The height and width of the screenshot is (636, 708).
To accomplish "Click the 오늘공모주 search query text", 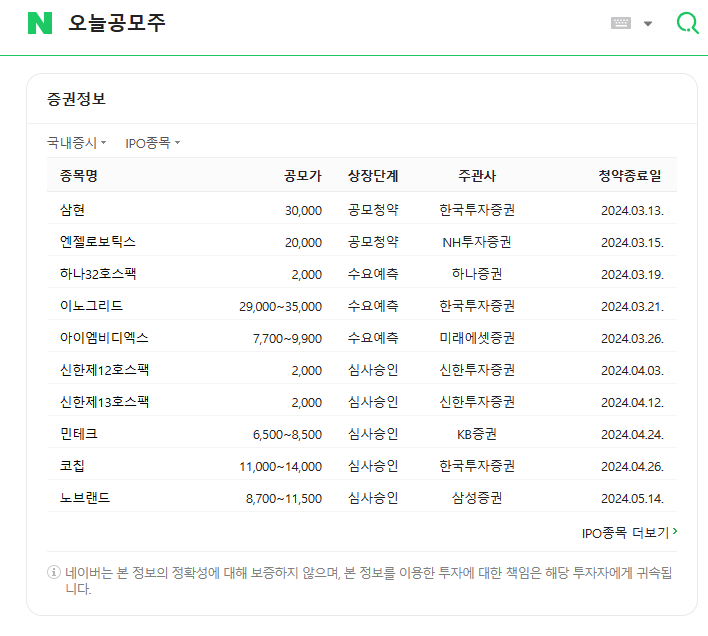I will pyautogui.click(x=117, y=23).
